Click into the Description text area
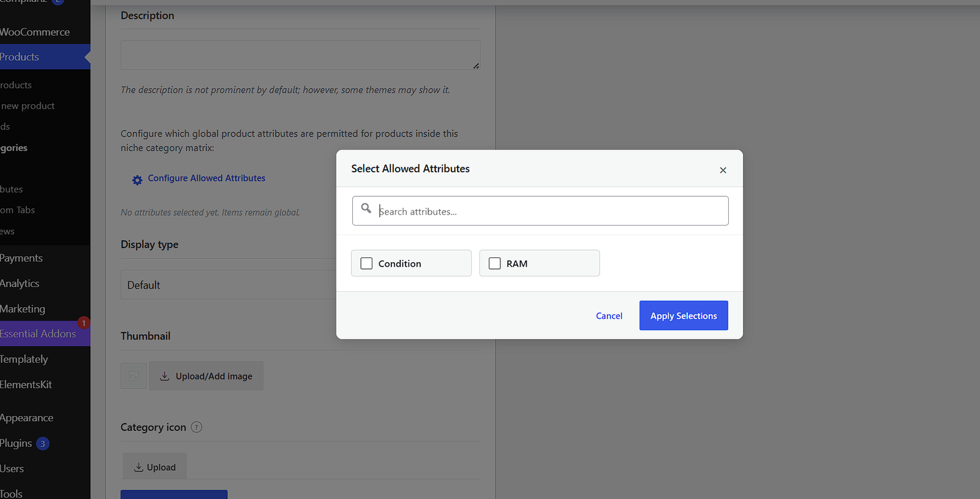 [300, 55]
